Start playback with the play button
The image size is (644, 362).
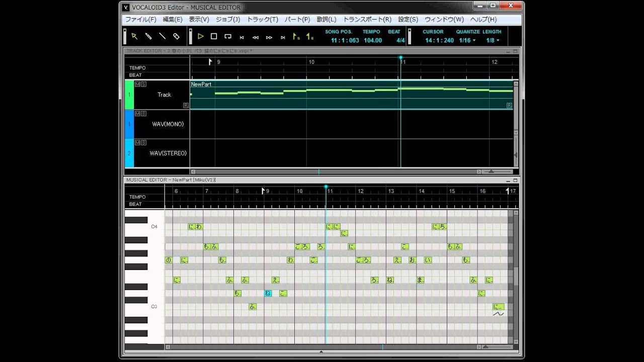pyautogui.click(x=200, y=36)
